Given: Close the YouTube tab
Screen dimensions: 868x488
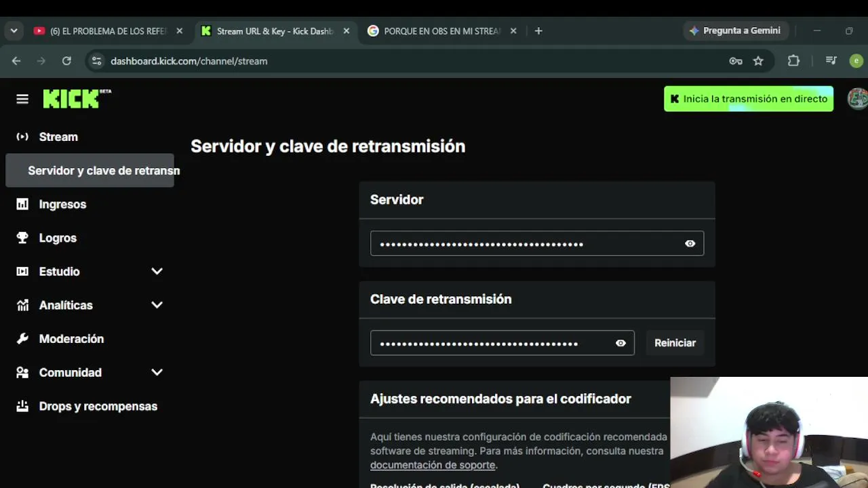Looking at the screenshot, I should click(x=179, y=30).
